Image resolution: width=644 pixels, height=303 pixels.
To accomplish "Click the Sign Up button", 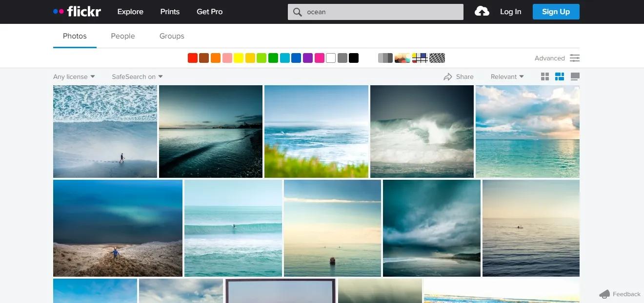I will tap(556, 12).
